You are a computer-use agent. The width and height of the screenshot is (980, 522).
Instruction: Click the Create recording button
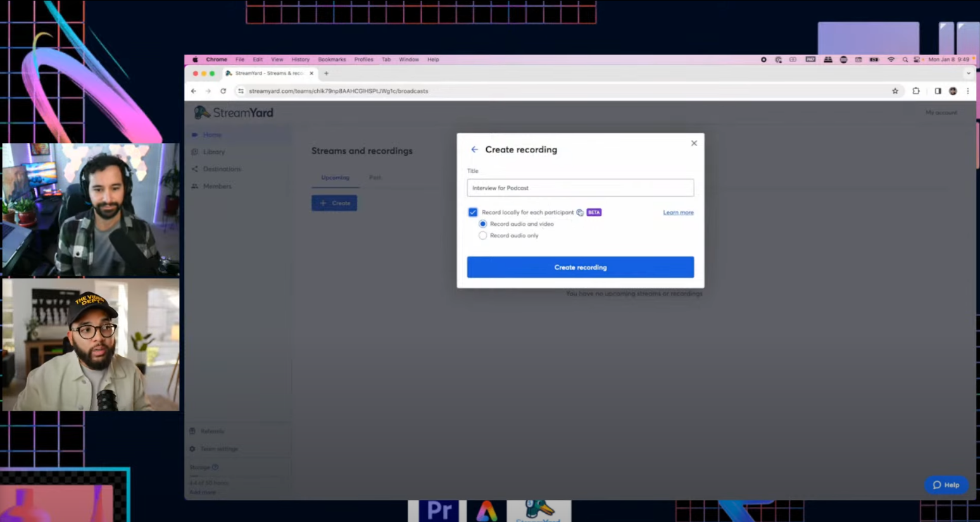click(580, 267)
